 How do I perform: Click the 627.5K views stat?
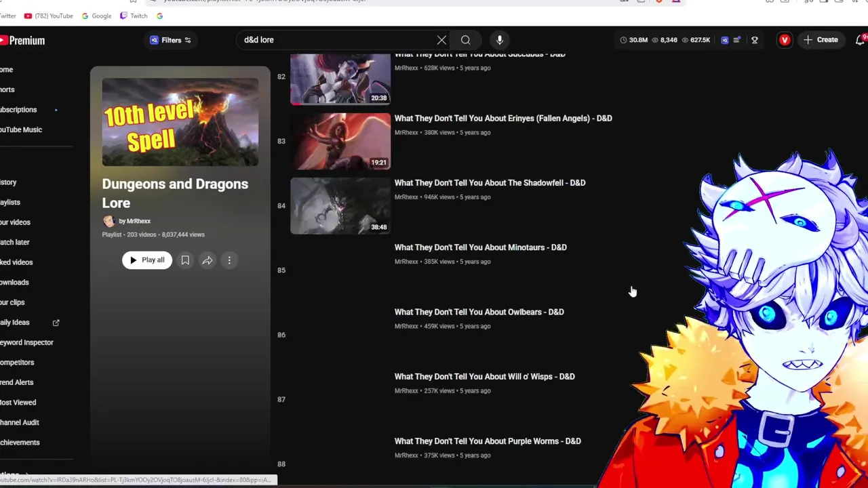[696, 40]
